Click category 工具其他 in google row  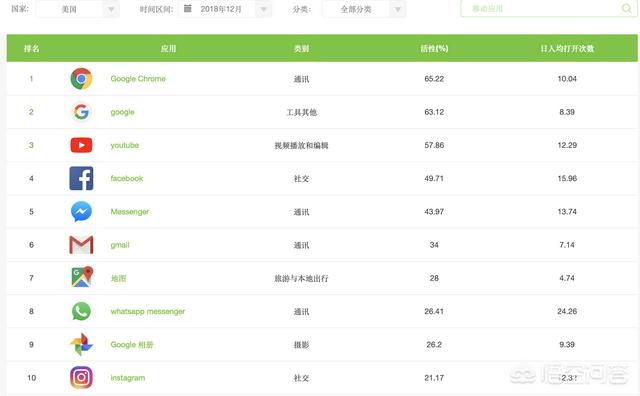(301, 112)
